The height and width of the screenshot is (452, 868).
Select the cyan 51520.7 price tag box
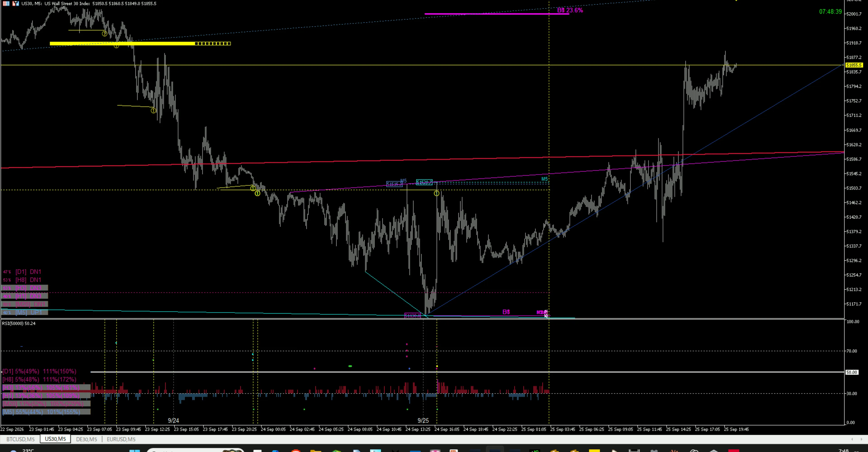[424, 182]
